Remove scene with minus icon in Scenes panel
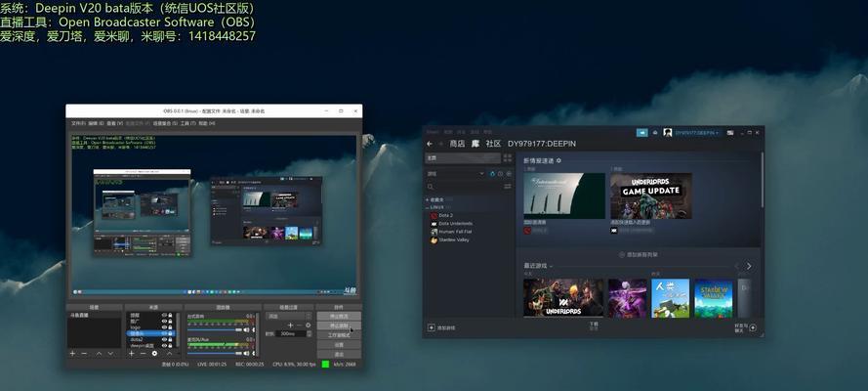 (x=84, y=353)
